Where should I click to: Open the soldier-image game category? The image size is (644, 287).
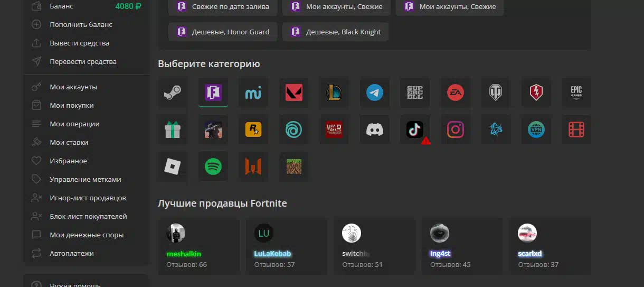pos(213,129)
